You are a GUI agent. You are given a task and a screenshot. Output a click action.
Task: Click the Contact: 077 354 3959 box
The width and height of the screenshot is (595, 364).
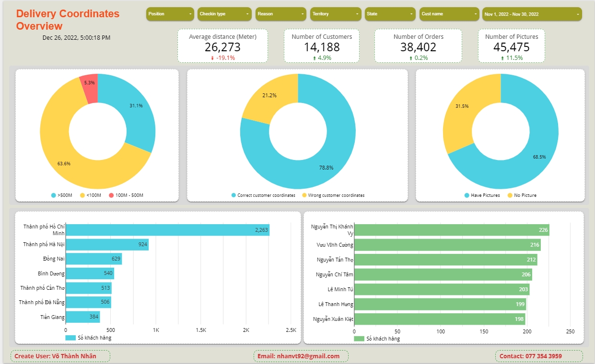pyautogui.click(x=539, y=356)
